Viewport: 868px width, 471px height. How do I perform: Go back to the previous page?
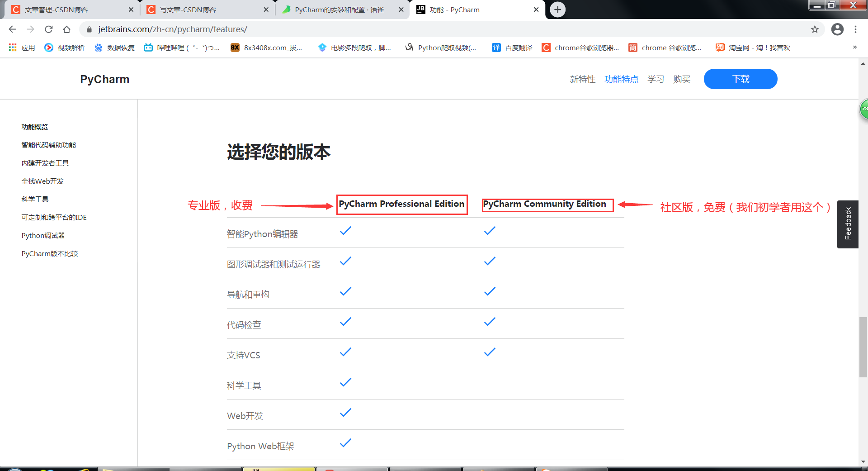click(x=12, y=29)
